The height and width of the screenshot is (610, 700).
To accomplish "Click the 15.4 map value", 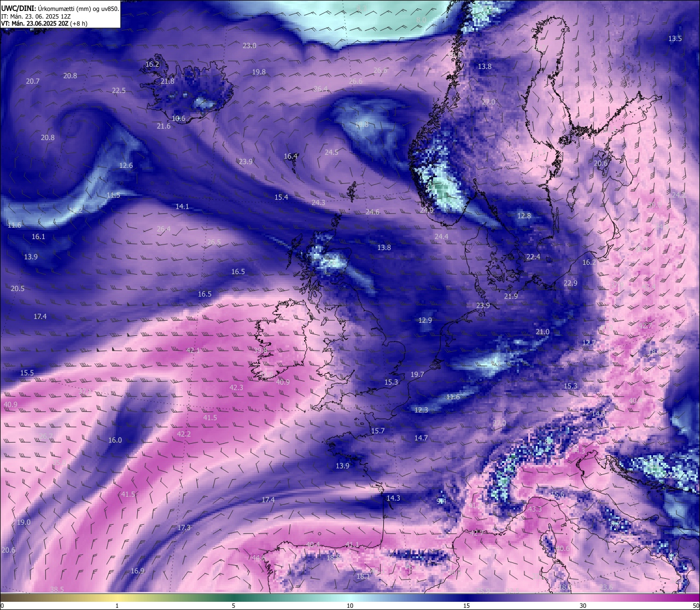I will coord(281,197).
